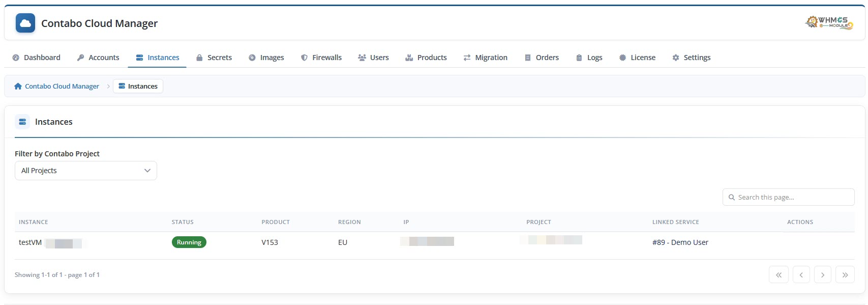Click the Showing 1-1 of 1 text
The height and width of the screenshot is (305, 868).
(x=57, y=275)
